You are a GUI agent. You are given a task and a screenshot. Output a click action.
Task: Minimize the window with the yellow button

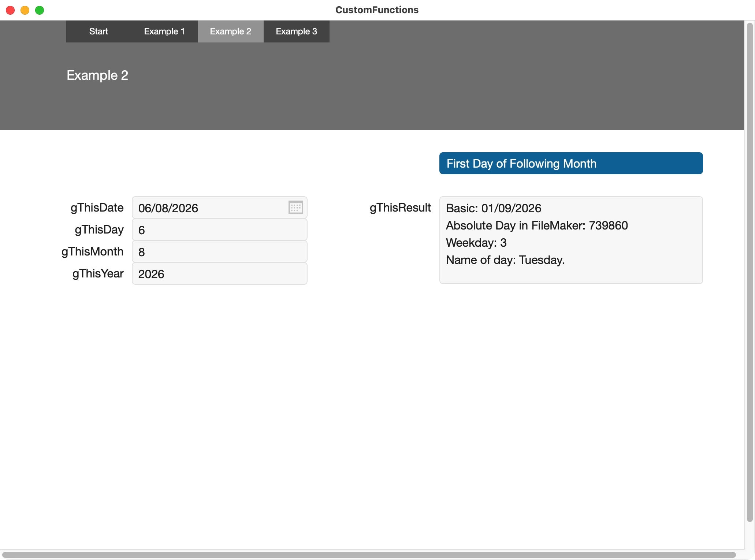click(x=25, y=10)
